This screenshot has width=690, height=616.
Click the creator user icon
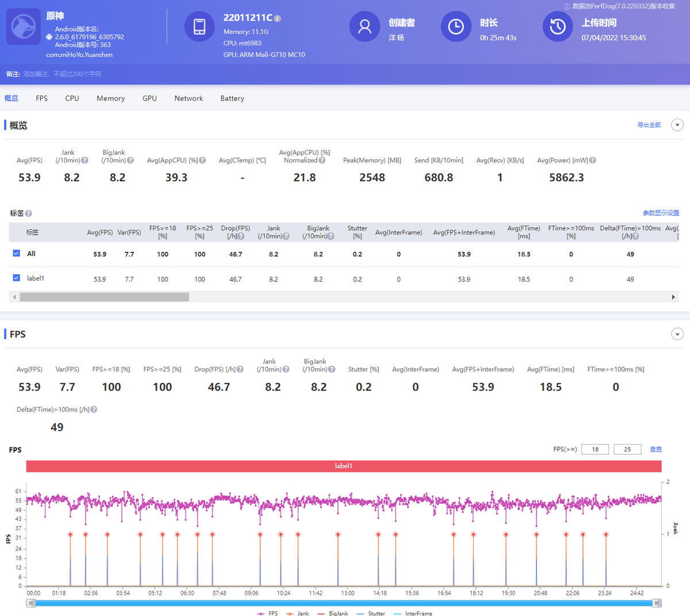pos(365,27)
